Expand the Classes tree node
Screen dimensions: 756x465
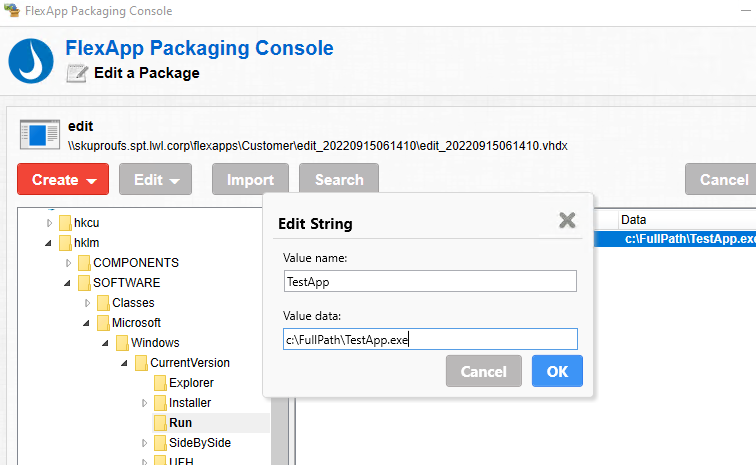pos(87,303)
